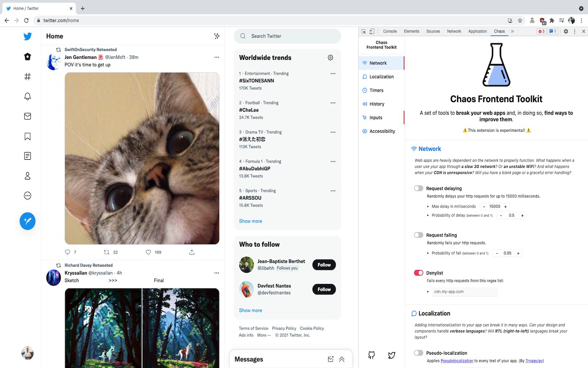Open Twitter bookmarks icon in sidebar
Image resolution: width=588 pixels, height=368 pixels.
(x=28, y=136)
